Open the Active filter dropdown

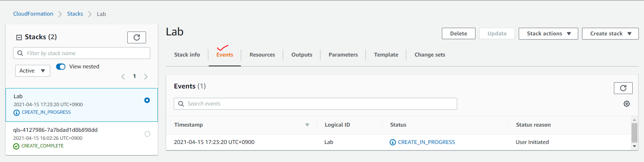33,71
